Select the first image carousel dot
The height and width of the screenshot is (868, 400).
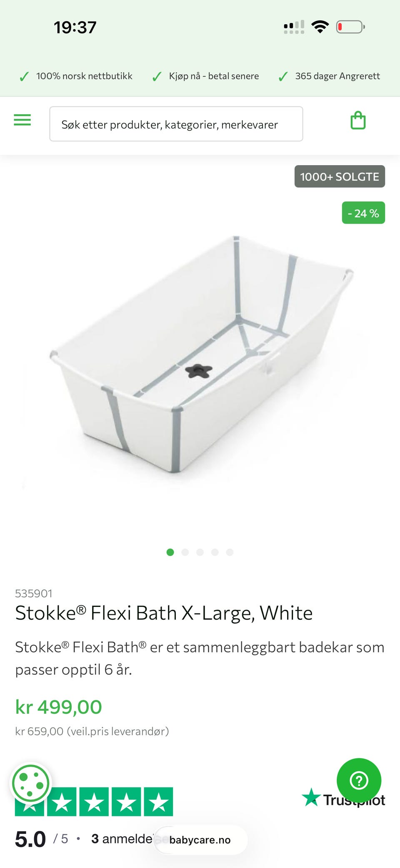[170, 552]
